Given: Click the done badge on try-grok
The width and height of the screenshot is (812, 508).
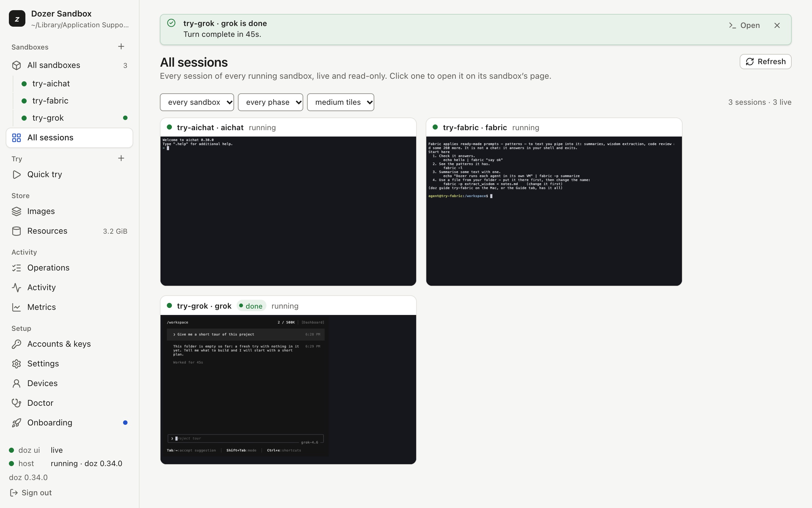Looking at the screenshot, I should pyautogui.click(x=251, y=306).
